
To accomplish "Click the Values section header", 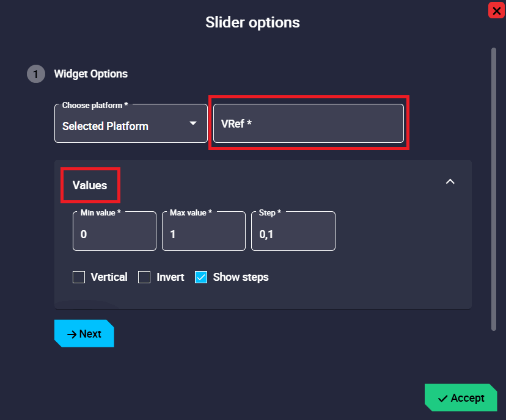I will click(x=90, y=185).
